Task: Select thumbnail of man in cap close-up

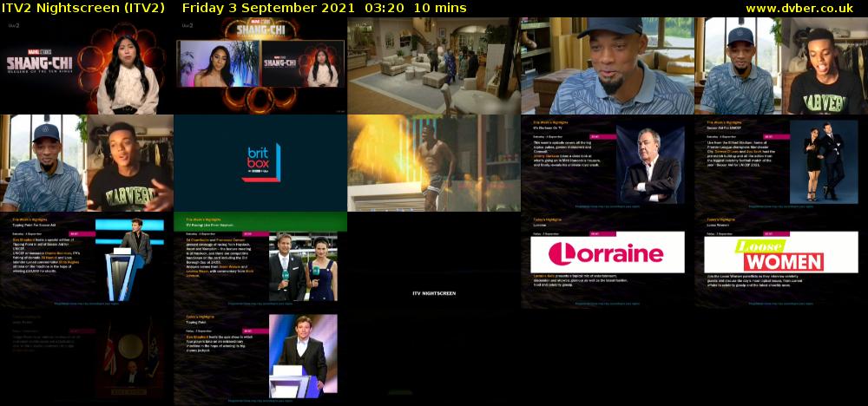Action: (x=608, y=66)
